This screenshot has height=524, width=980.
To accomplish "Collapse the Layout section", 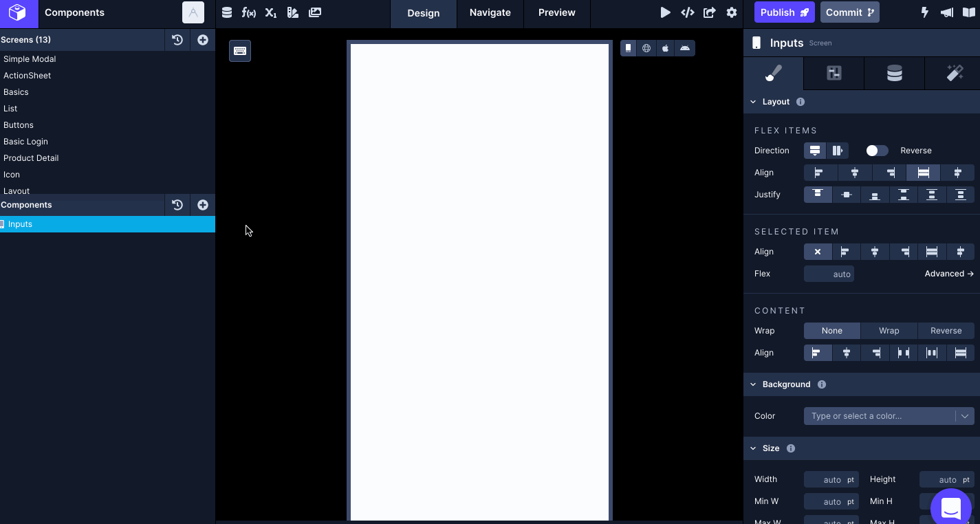I will pos(753,102).
